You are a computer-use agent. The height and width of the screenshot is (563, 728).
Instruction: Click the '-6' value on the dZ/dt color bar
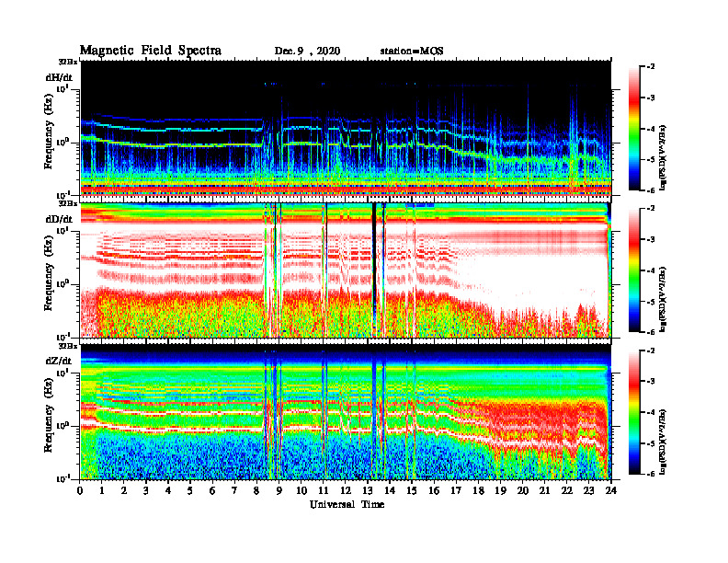point(651,474)
